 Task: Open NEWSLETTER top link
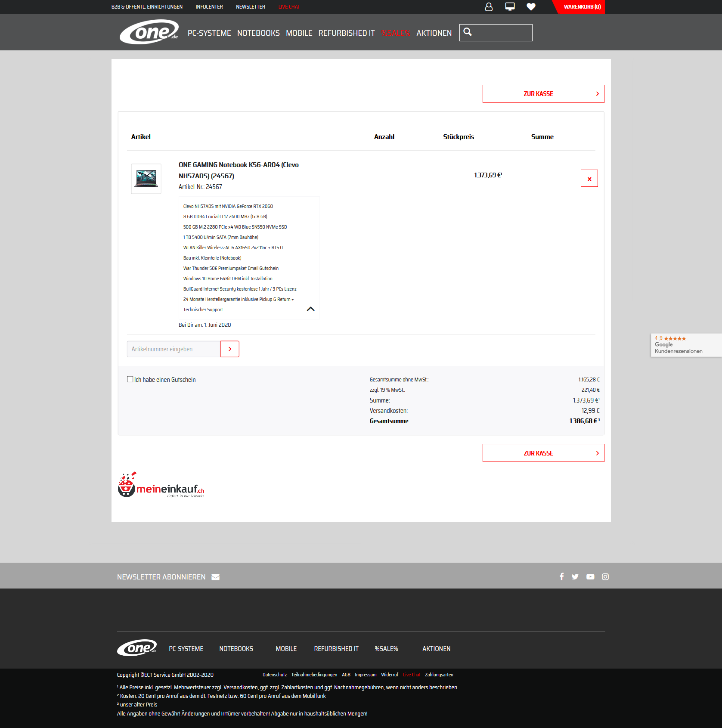coord(251,7)
